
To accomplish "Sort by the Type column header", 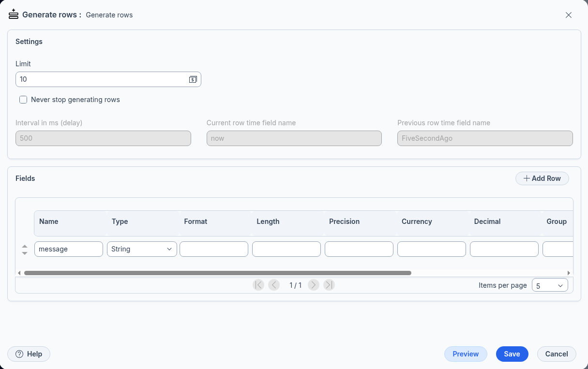I will [120, 221].
